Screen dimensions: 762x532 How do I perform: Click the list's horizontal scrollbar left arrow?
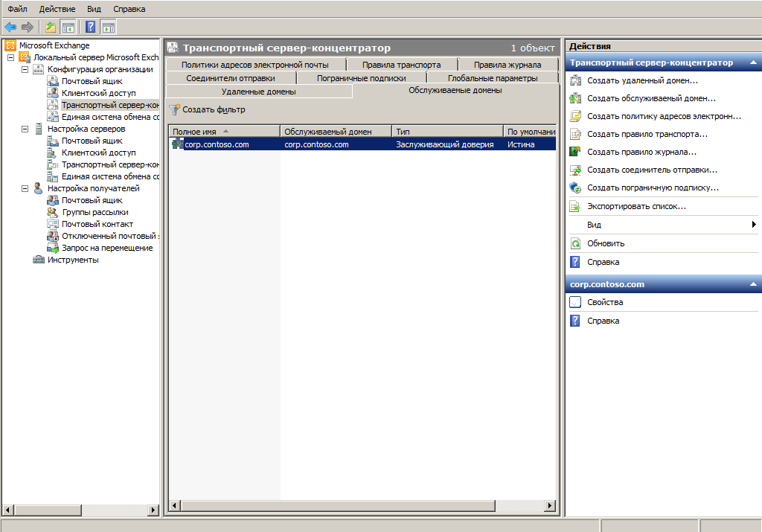tap(174, 506)
